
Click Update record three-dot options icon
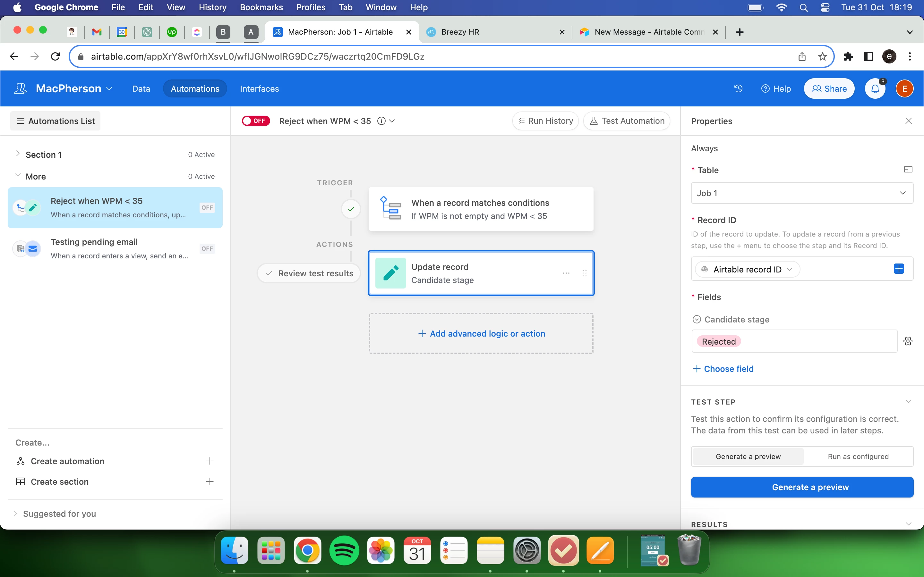[566, 273]
